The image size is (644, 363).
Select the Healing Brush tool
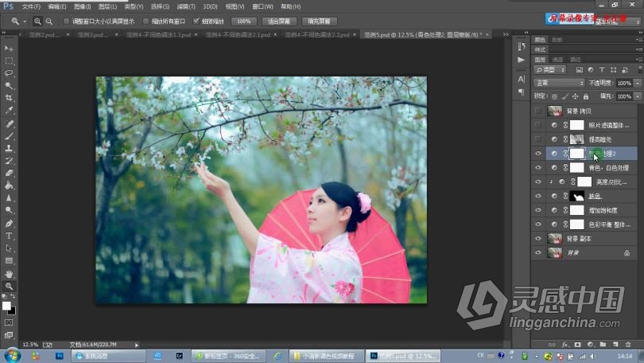[x=9, y=123]
